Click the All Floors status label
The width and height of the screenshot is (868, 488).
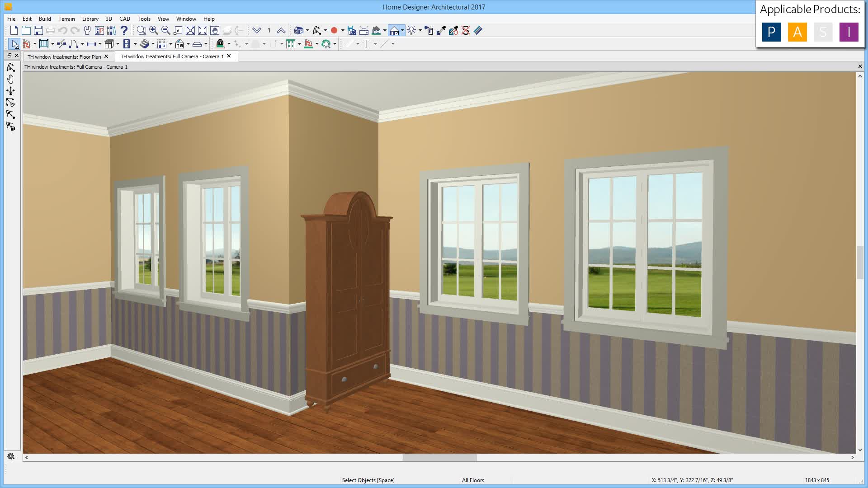(473, 480)
